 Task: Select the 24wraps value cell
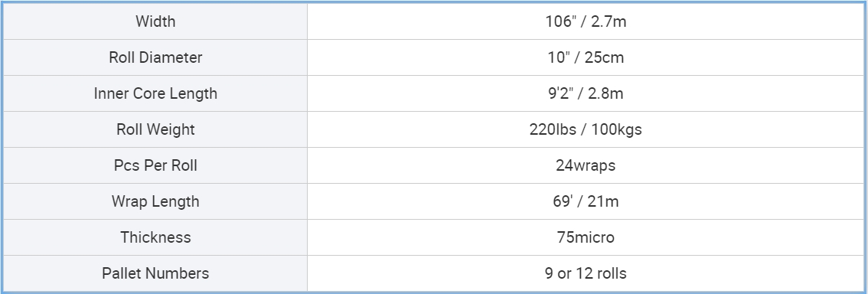point(586,165)
